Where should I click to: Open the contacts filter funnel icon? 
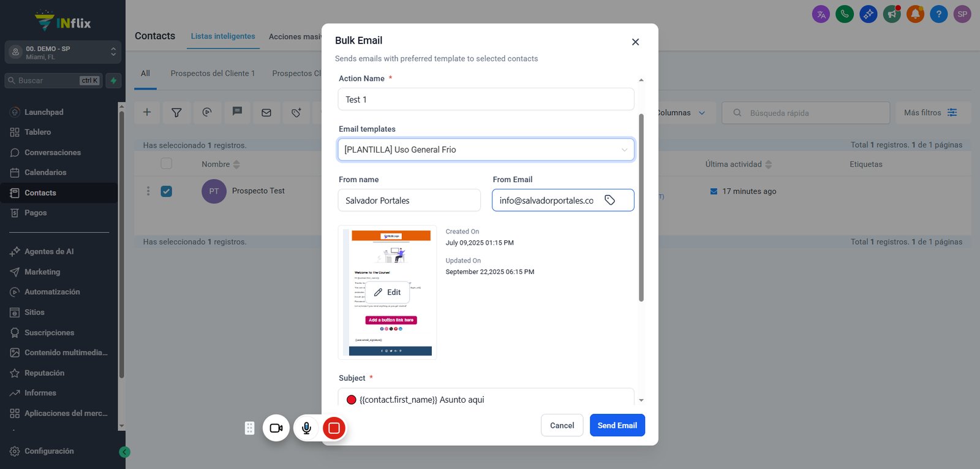[x=176, y=112]
